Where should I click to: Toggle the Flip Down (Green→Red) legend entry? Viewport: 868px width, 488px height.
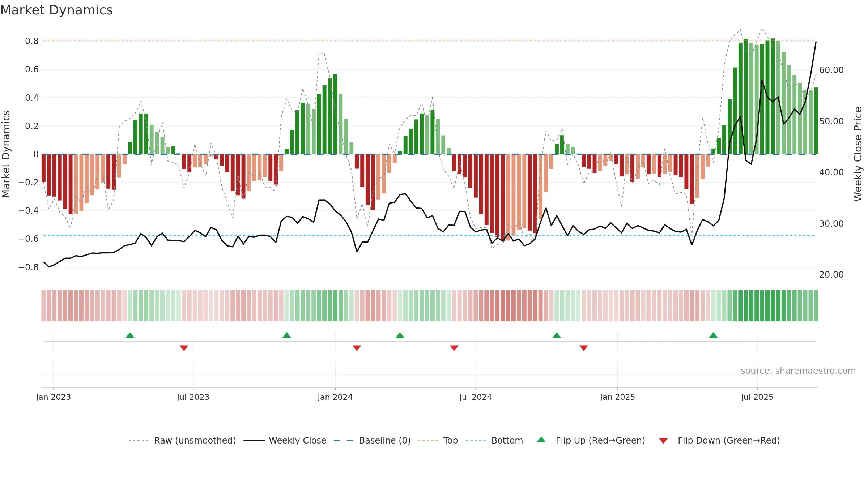pos(719,440)
